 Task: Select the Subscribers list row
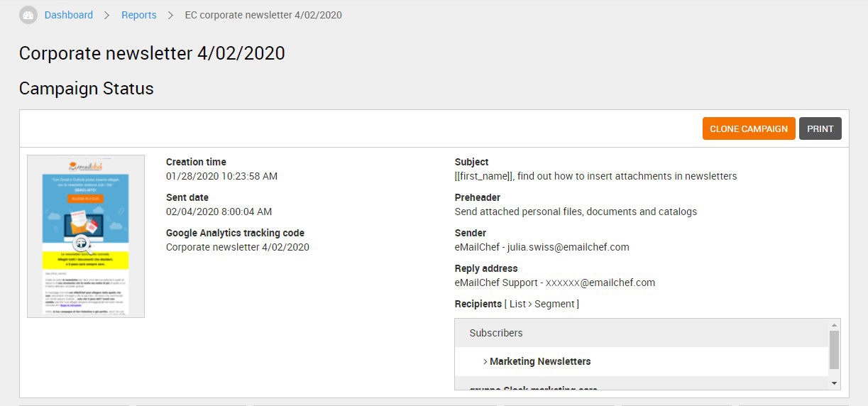641,333
